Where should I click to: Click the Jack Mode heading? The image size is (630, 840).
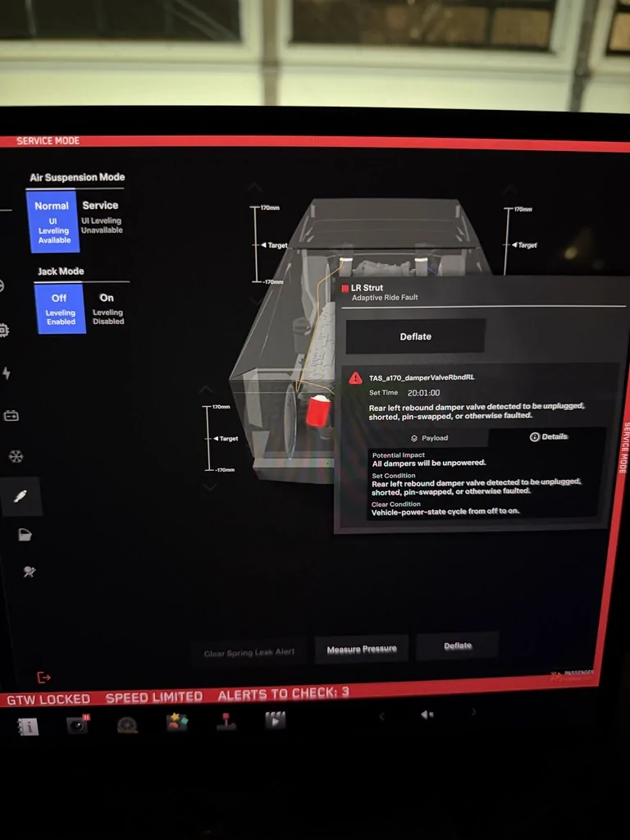[61, 271]
